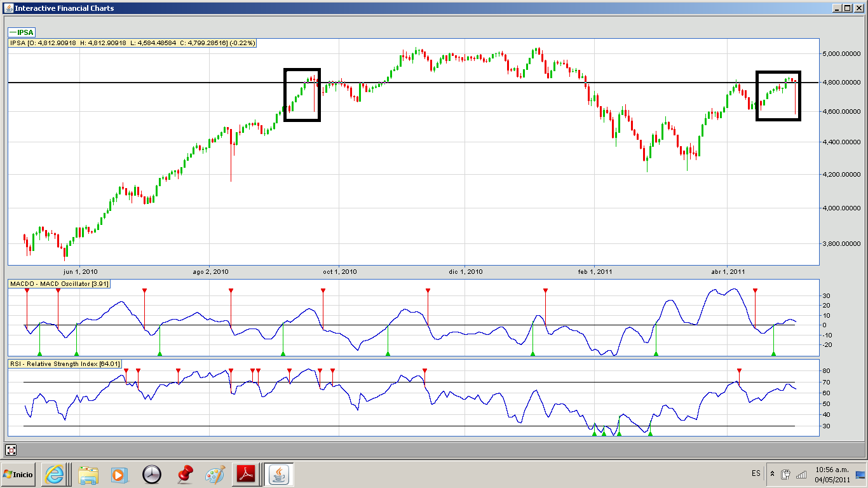Click the MACDO - MACD Oscillator label

pyautogui.click(x=59, y=283)
